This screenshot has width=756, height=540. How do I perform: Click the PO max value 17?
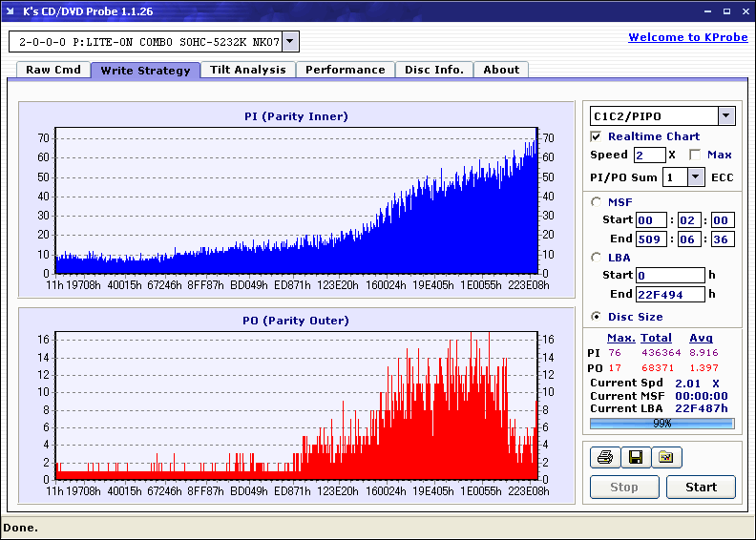click(x=615, y=368)
